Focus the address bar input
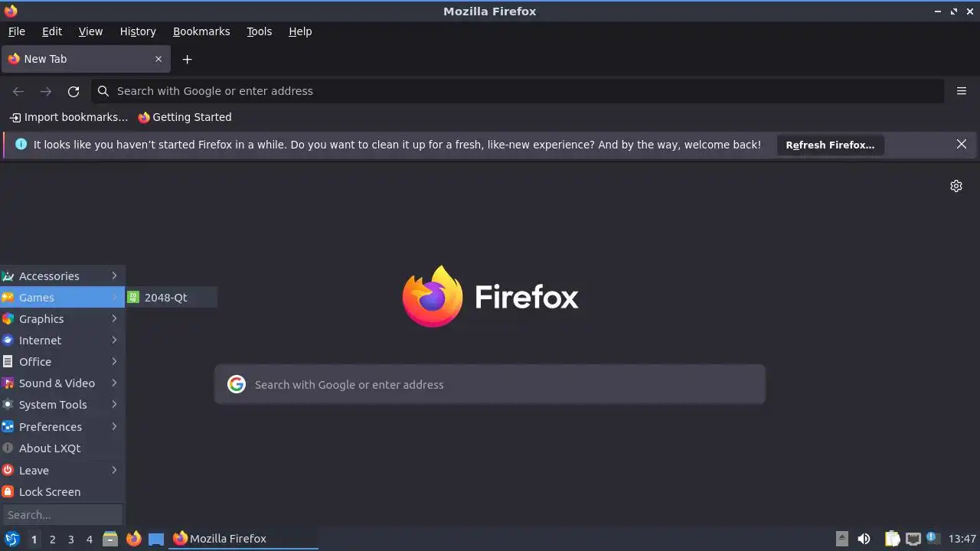The image size is (980, 551). tap(518, 91)
